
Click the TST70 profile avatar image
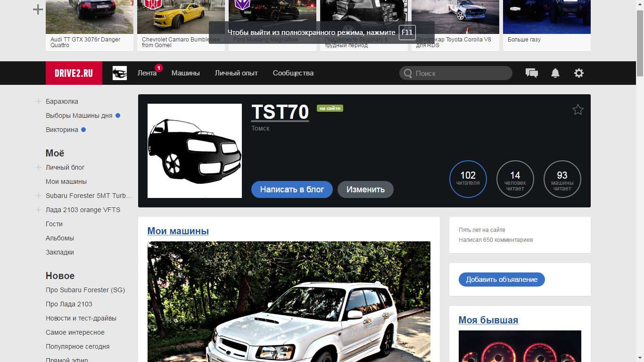tap(195, 151)
